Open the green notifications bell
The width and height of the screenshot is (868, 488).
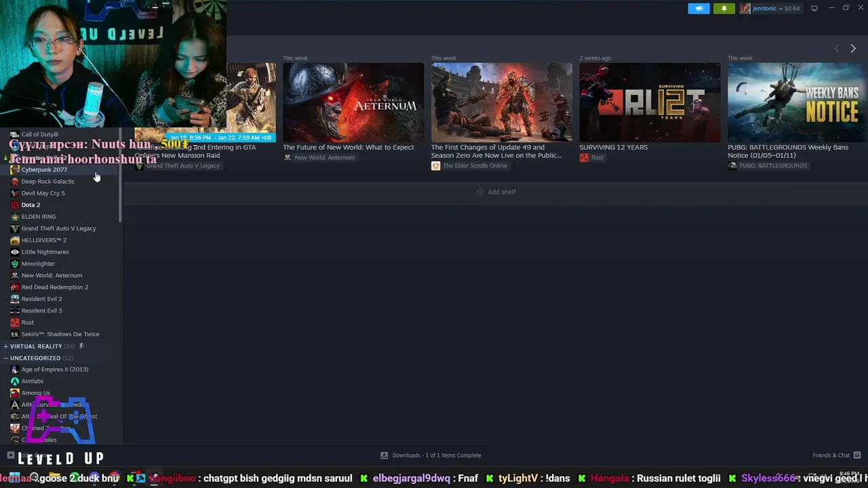tap(724, 9)
